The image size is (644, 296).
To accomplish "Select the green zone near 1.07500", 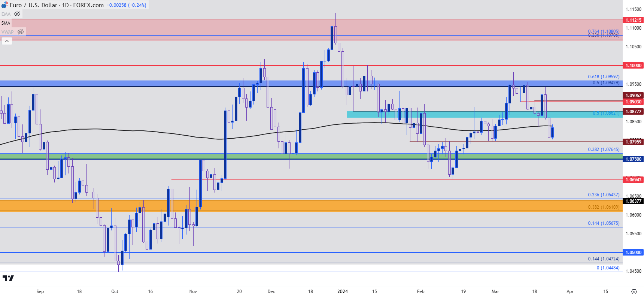I will coord(311,157).
